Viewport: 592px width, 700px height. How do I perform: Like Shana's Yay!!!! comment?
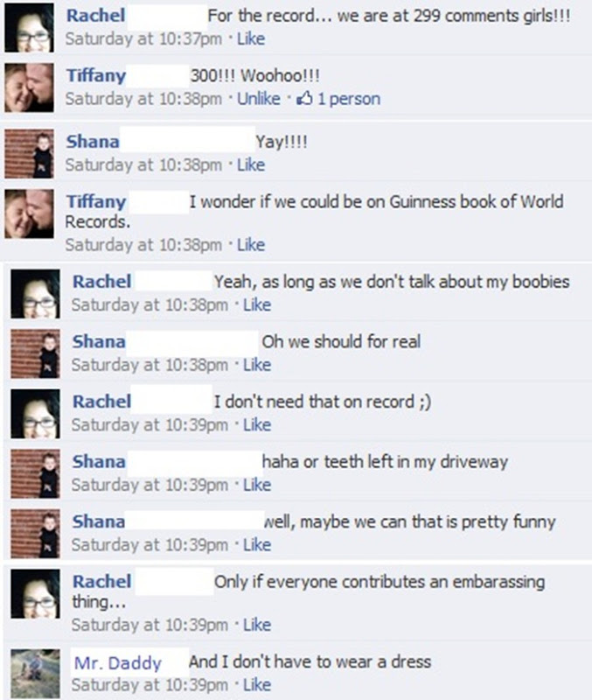(x=251, y=165)
